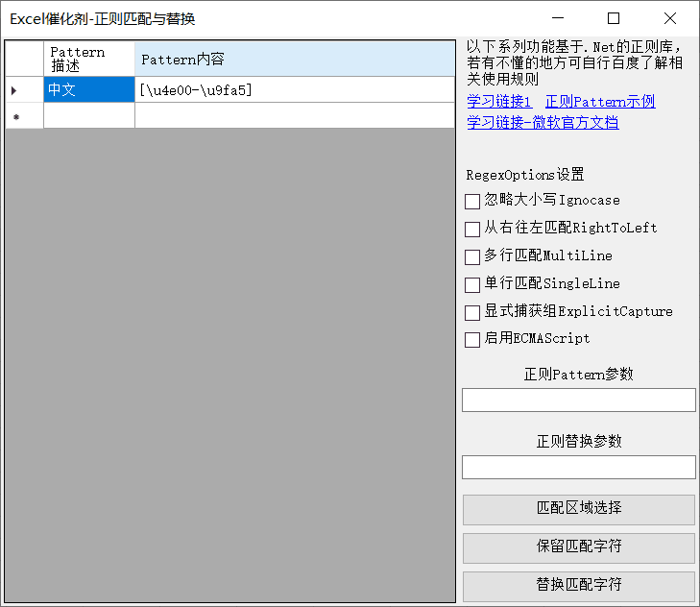The image size is (700, 607).
Task: Click the new-row asterisk header
Action: [24, 116]
